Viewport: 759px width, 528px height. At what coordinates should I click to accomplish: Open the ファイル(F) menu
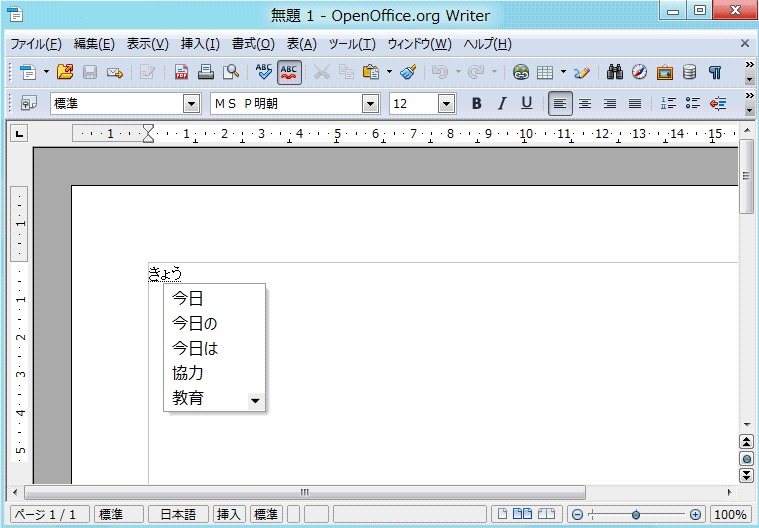click(36, 44)
